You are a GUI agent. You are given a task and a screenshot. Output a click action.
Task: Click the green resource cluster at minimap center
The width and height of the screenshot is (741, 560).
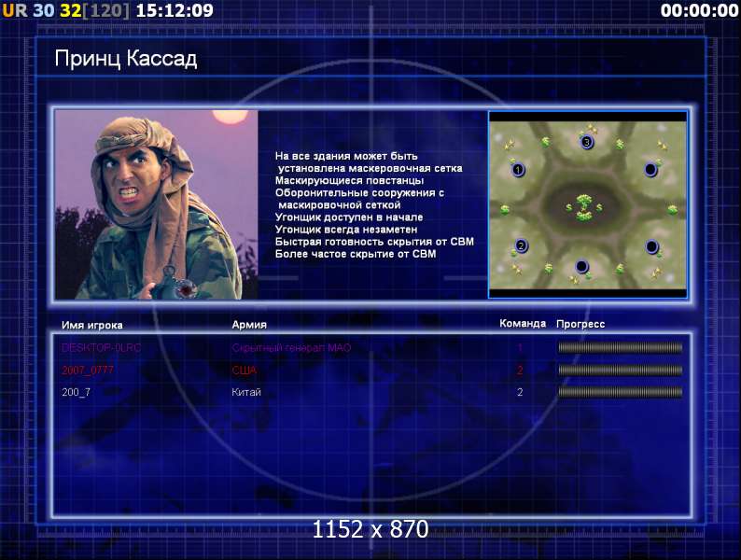pyautogui.click(x=584, y=207)
